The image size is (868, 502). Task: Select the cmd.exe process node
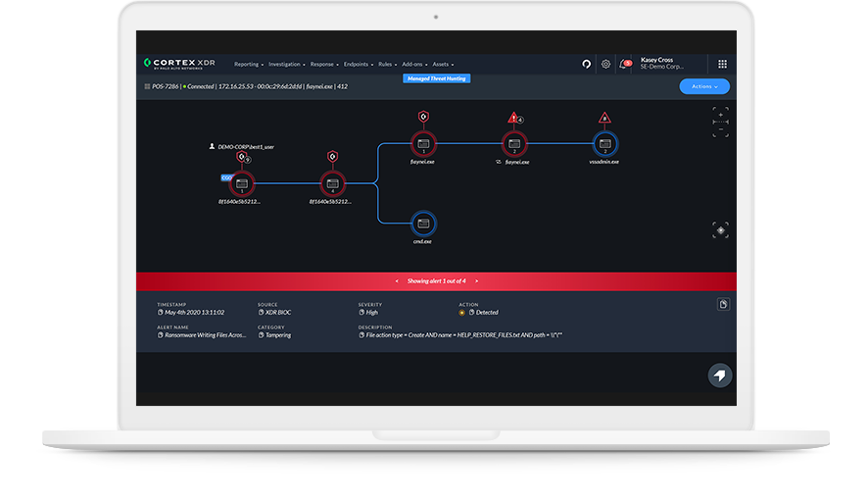click(423, 223)
